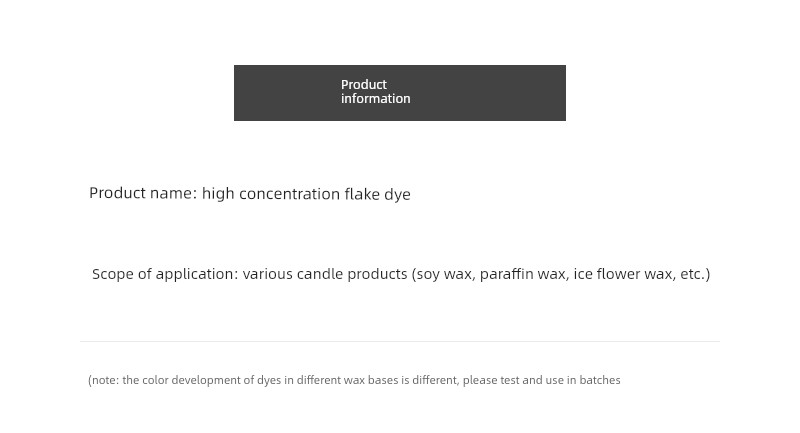The width and height of the screenshot is (800, 433).
Task: Click the "(note:" opening of the footnote
Action: point(104,380)
